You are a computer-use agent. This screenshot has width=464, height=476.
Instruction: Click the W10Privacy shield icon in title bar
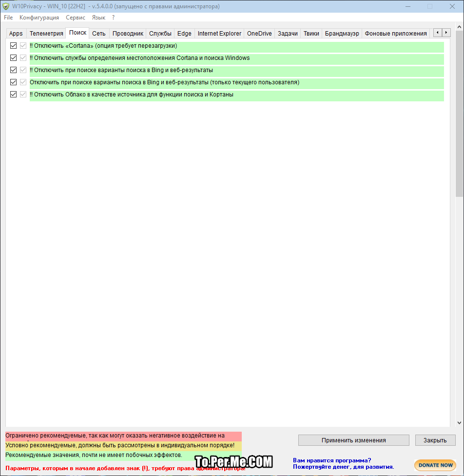click(x=6, y=6)
